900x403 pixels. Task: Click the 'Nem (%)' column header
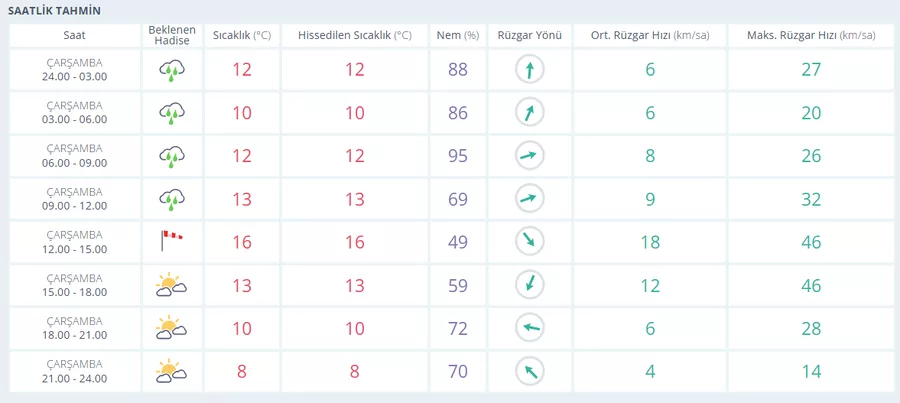[458, 35]
